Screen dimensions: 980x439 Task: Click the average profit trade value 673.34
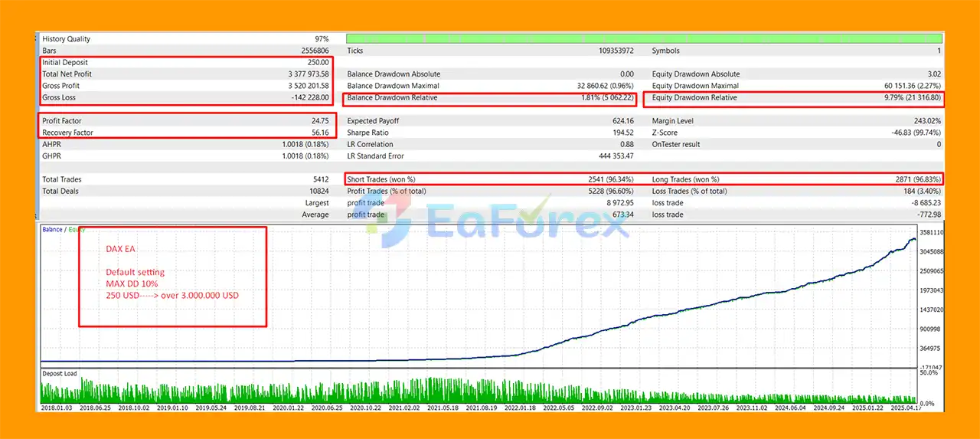coord(623,215)
